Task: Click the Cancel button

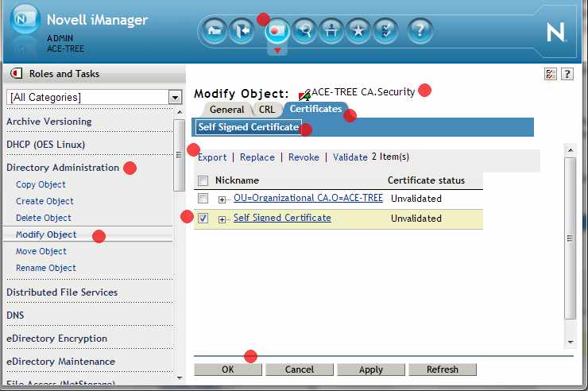Action: coord(300,370)
